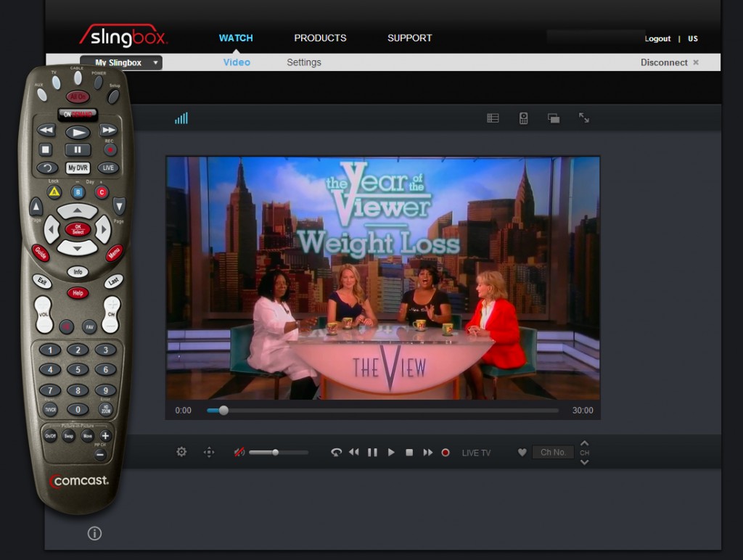This screenshot has height=560, width=743.
Task: Select the ON DEMAND remote button
Action: 78,114
